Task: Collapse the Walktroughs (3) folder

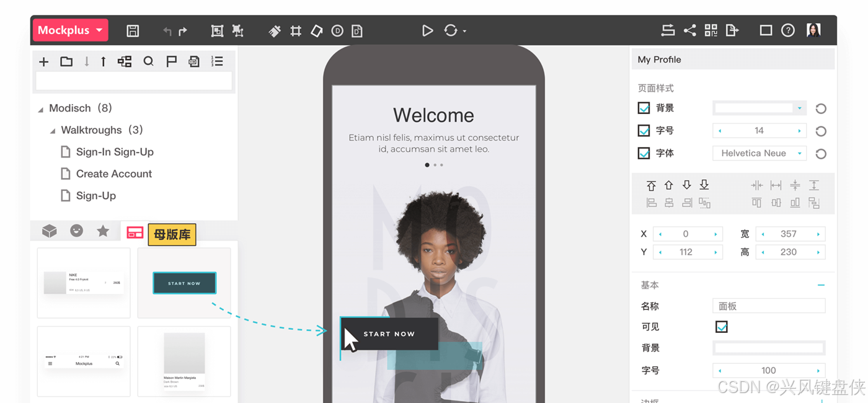Action: (x=53, y=131)
